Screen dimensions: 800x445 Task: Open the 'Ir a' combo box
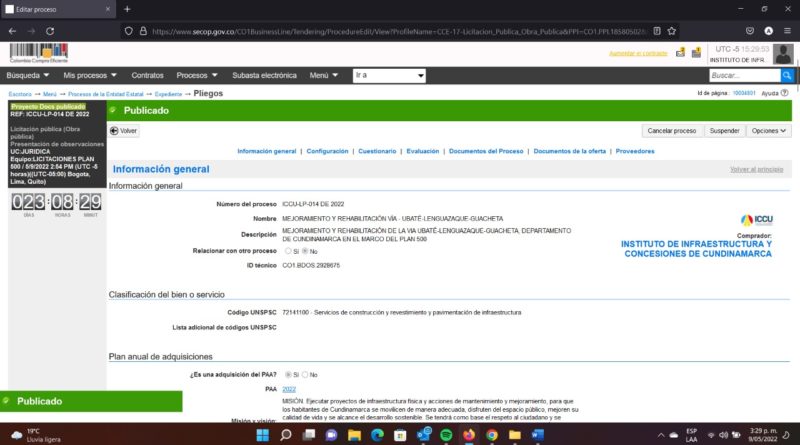(x=389, y=75)
